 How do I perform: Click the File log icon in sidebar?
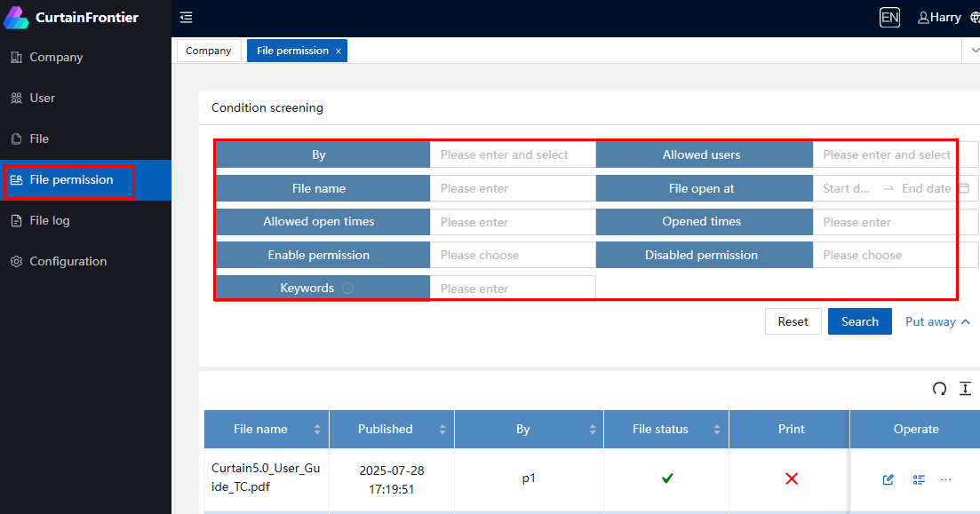click(x=16, y=220)
